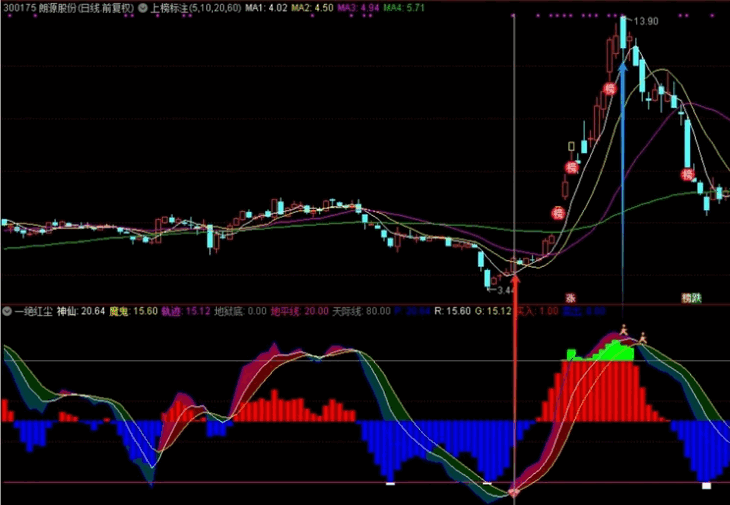This screenshot has height=505, width=730.
Task: Click the second running-figure sell icon
Action: coord(643,337)
